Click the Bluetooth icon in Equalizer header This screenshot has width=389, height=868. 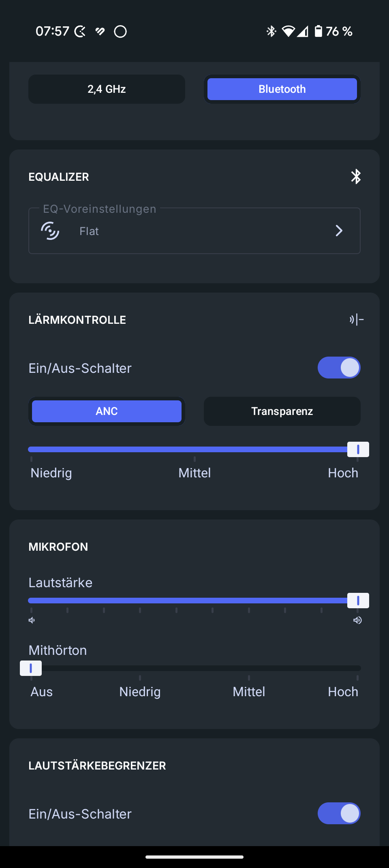tap(356, 177)
